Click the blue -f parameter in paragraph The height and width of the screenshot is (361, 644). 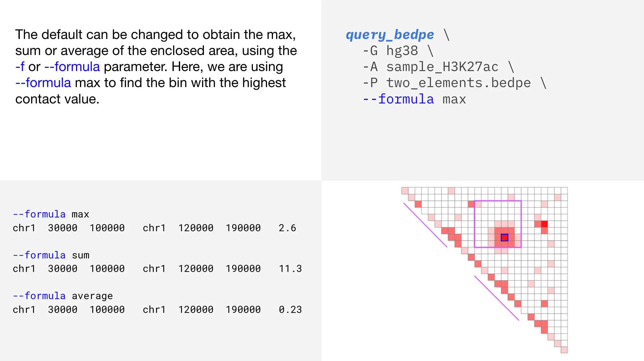20,67
